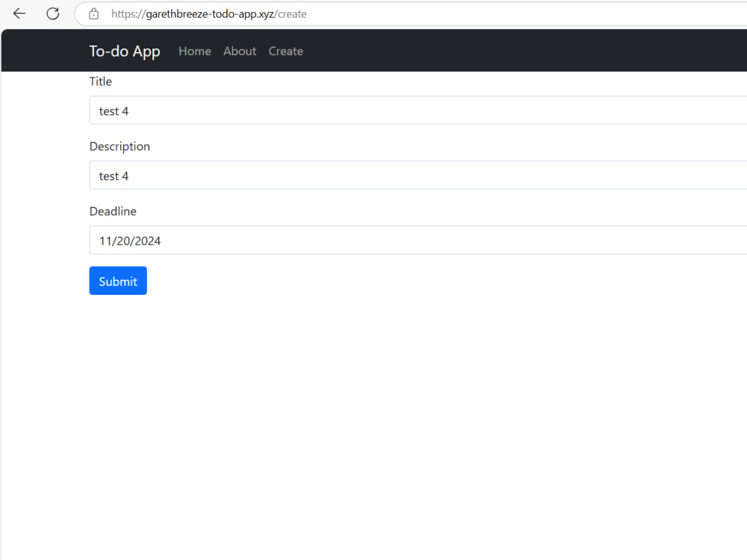Focus the Description input field

(418, 175)
